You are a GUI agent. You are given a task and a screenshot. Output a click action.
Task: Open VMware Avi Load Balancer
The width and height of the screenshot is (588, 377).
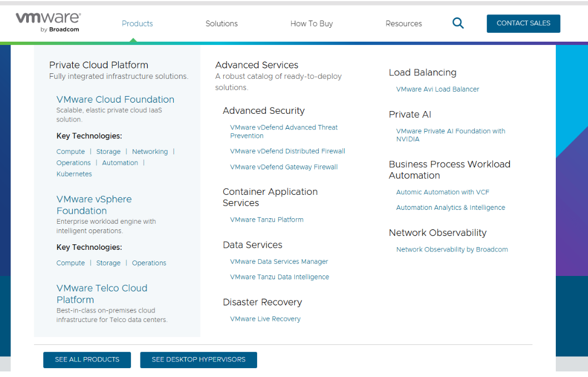[438, 89]
